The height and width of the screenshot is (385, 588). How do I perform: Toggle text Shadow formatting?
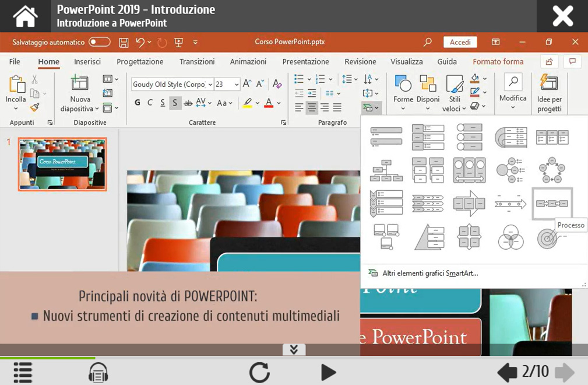coord(175,103)
